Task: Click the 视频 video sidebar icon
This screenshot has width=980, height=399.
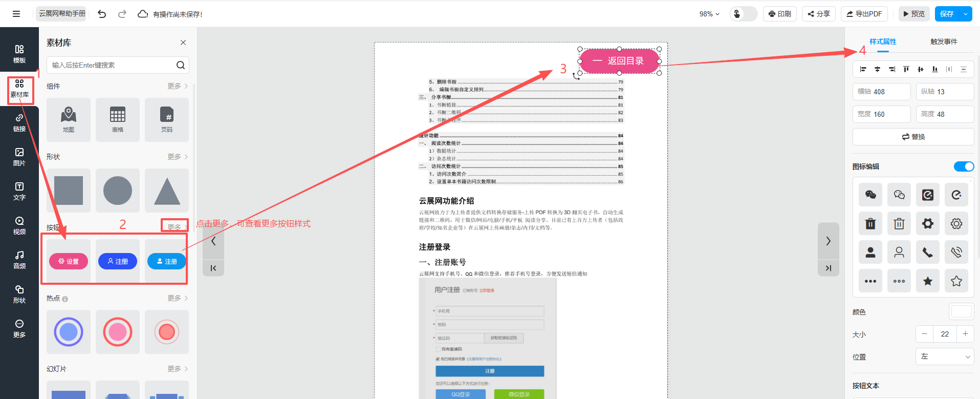Action: pyautogui.click(x=19, y=225)
